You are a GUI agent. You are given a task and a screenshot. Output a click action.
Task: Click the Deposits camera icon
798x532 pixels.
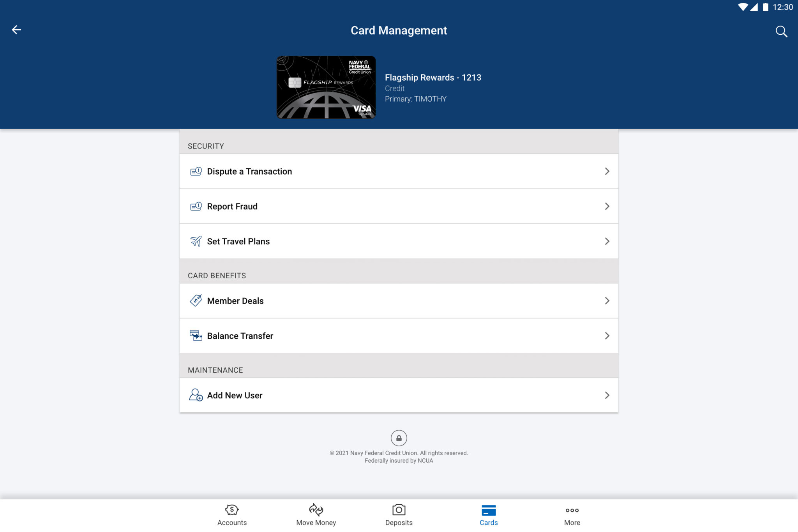pos(399,510)
